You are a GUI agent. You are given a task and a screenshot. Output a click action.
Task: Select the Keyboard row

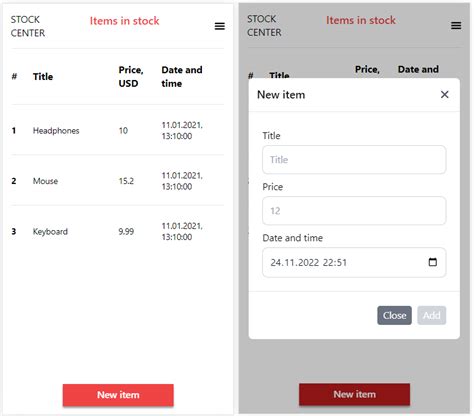point(117,231)
